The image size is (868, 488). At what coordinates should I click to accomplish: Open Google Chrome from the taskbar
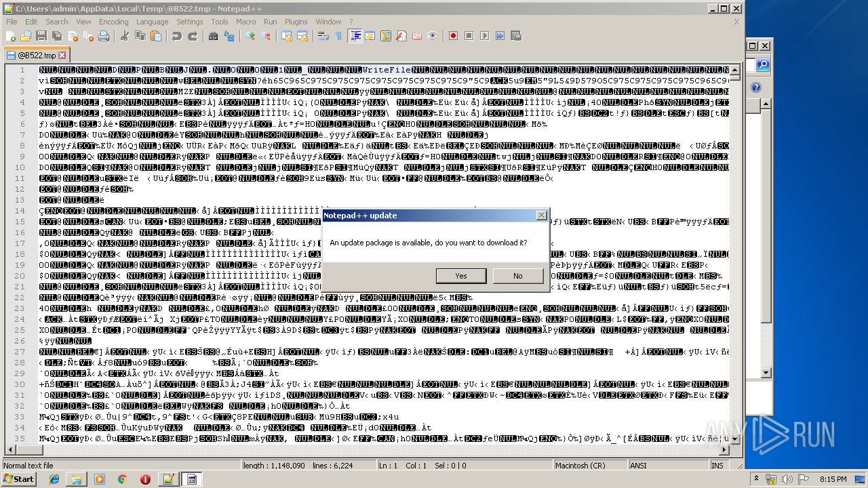[122, 479]
